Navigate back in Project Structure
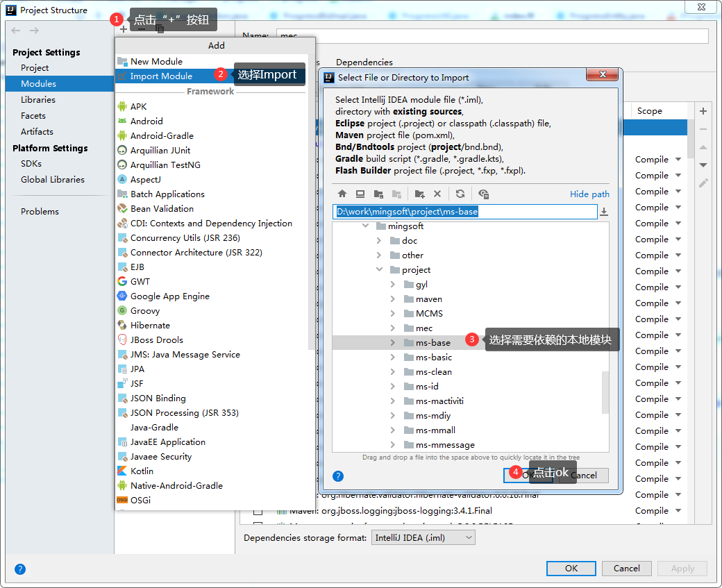 (16, 31)
